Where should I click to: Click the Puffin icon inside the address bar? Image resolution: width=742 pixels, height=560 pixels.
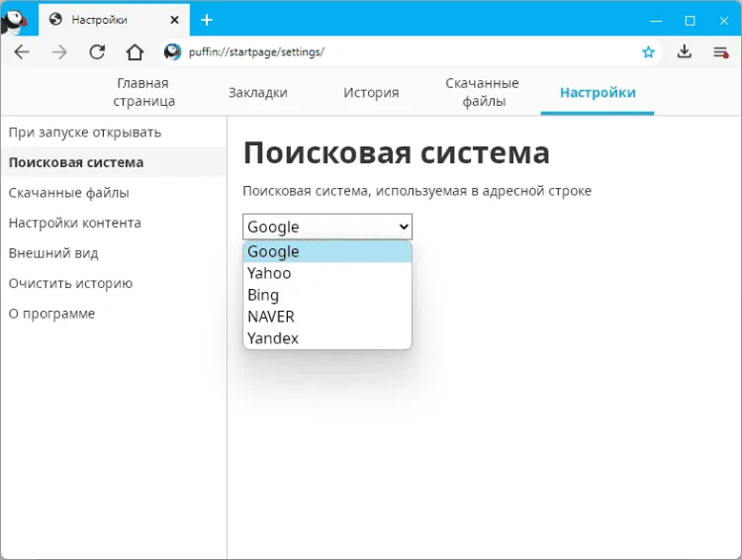173,52
